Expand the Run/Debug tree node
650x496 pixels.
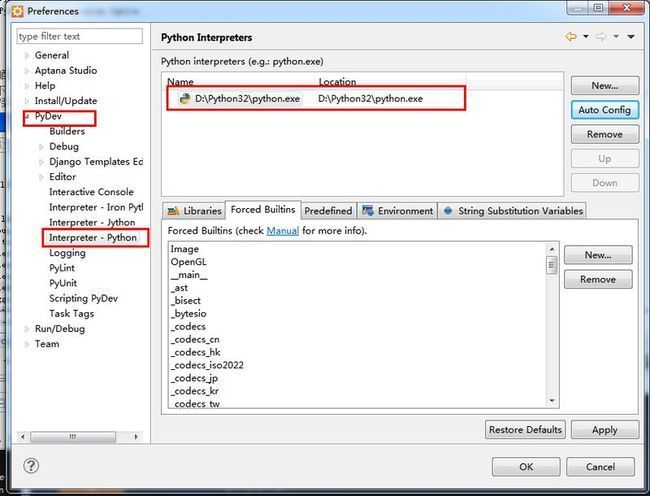pos(27,329)
